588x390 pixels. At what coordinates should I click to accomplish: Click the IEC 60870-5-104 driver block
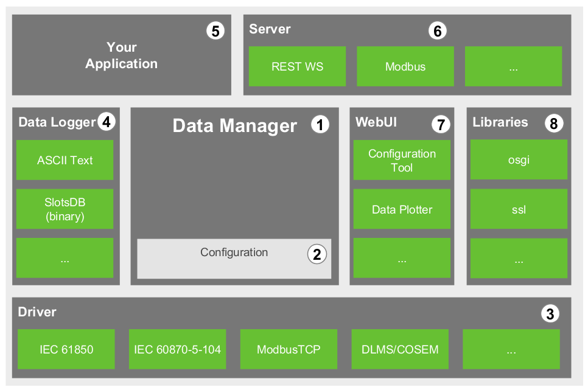click(x=177, y=349)
